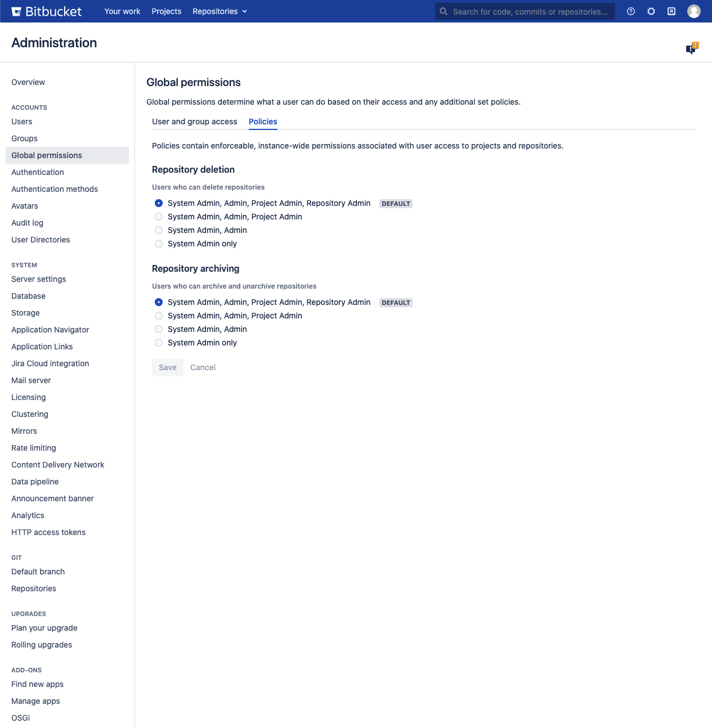Select archiving option with Repository Admin
Viewport: 712px width, 728px height.
click(x=159, y=302)
